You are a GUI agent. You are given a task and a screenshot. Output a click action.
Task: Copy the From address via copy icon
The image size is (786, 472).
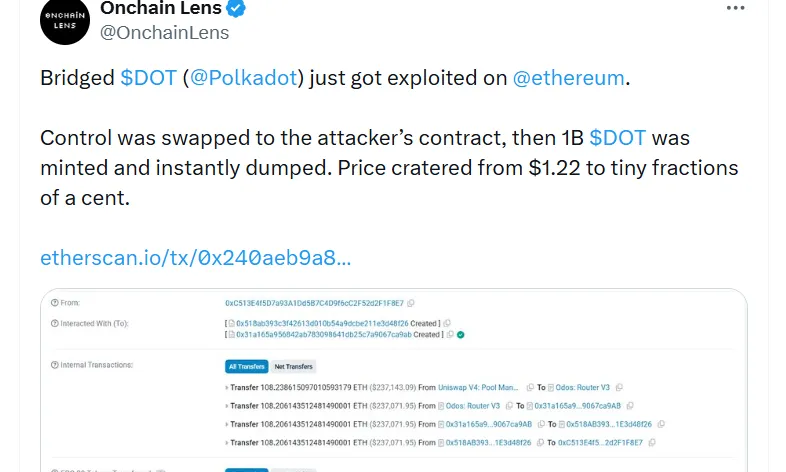(x=411, y=302)
